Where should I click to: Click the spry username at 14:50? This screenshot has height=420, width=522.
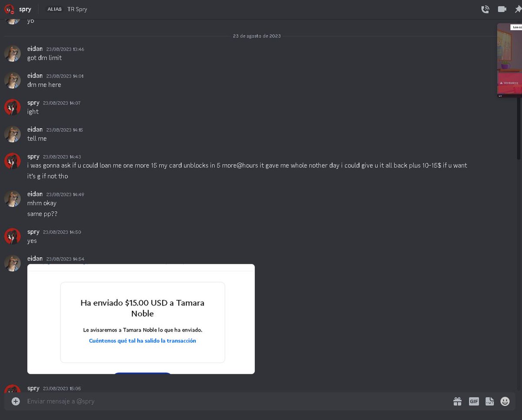(33, 232)
